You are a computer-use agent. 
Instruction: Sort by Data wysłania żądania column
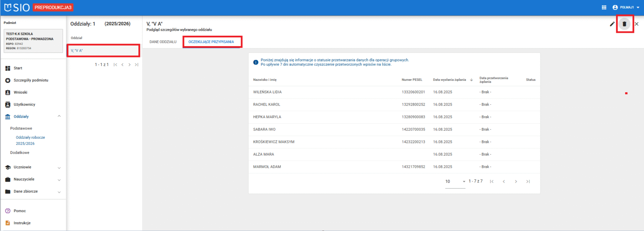point(449,80)
